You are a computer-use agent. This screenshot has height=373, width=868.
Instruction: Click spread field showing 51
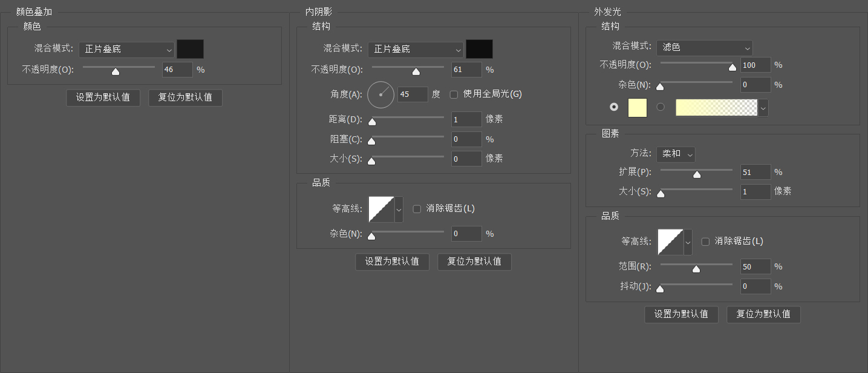click(755, 173)
